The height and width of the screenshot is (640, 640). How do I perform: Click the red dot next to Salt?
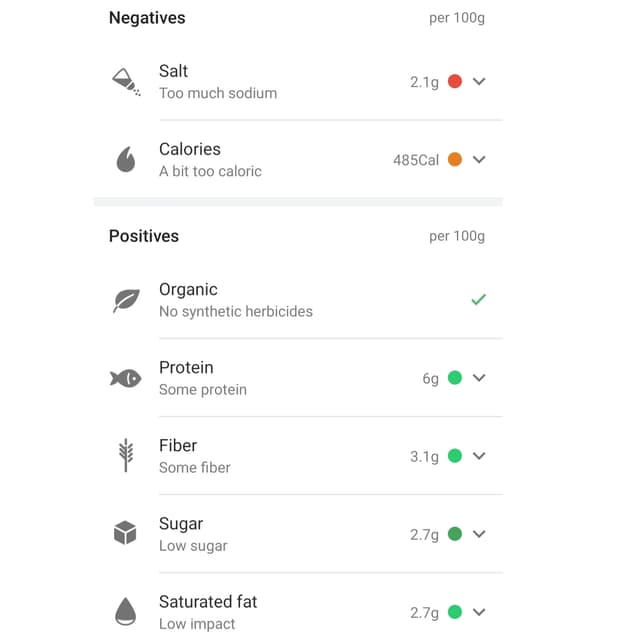(455, 82)
